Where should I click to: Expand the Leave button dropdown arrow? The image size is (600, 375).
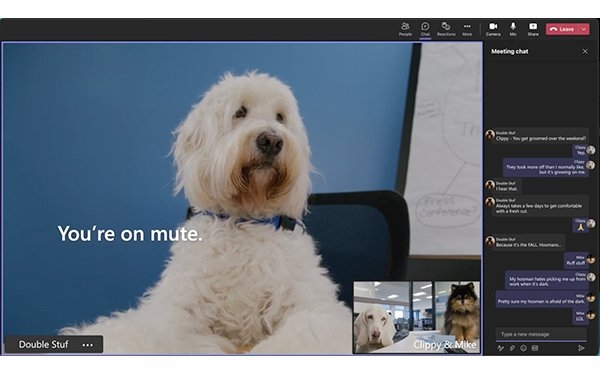click(x=584, y=29)
